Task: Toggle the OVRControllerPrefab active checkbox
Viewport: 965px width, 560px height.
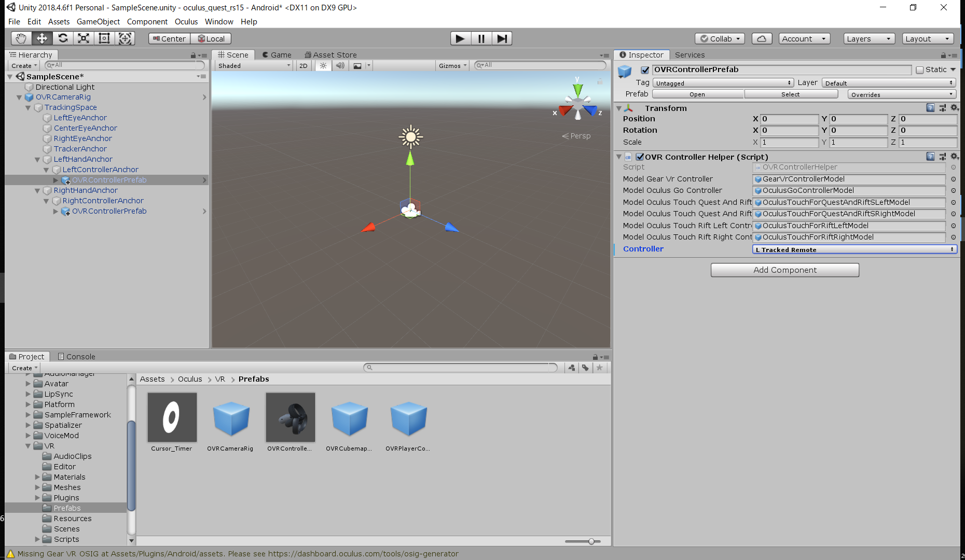Action: pos(645,70)
